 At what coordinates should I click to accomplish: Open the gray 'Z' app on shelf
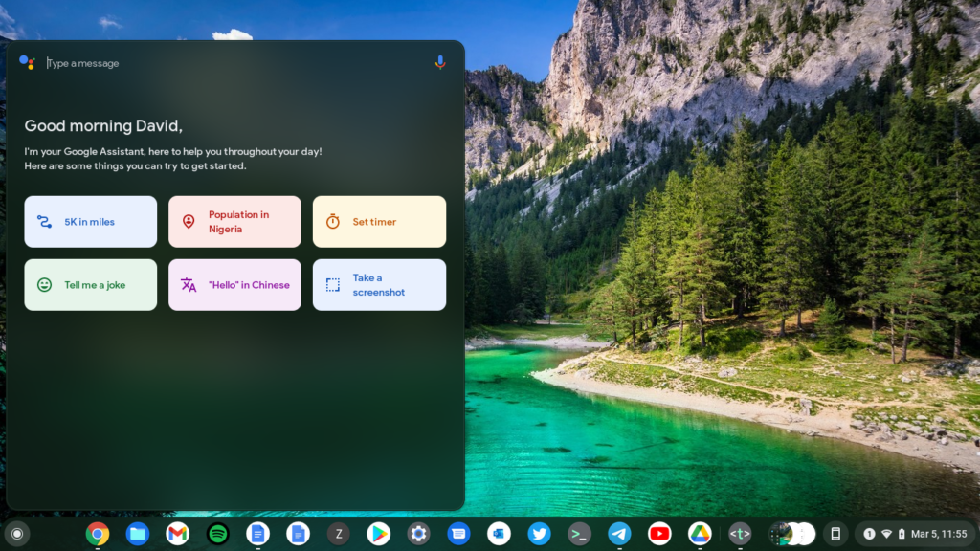click(x=338, y=534)
